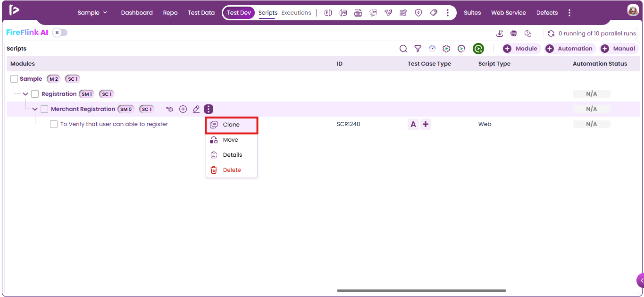Open the three-dot menu beside the tag icon

click(x=448, y=13)
